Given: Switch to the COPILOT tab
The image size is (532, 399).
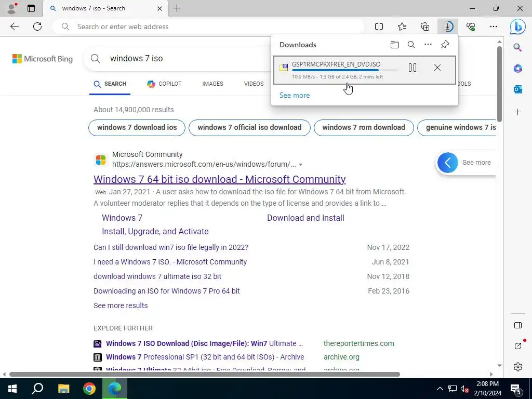Looking at the screenshot, I should pyautogui.click(x=164, y=84).
